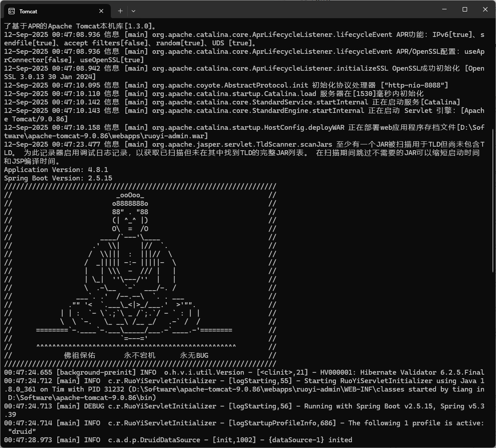Click "Running with Spring Boot v2.5.15" text

coord(368,406)
